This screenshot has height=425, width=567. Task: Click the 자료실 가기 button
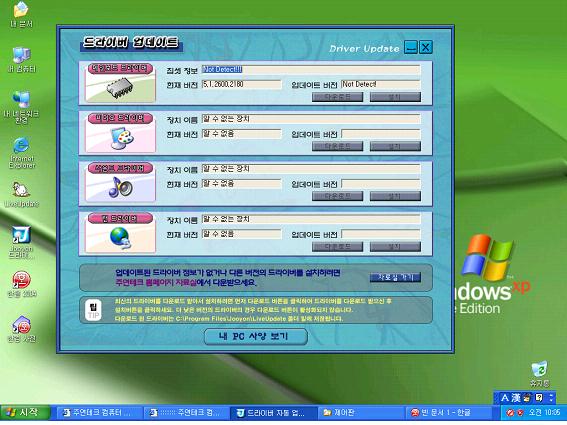(395, 277)
